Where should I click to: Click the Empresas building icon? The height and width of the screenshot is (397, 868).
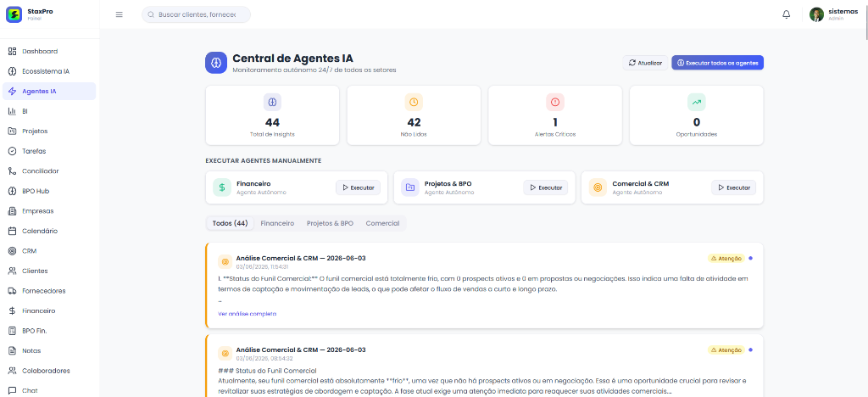tap(12, 211)
